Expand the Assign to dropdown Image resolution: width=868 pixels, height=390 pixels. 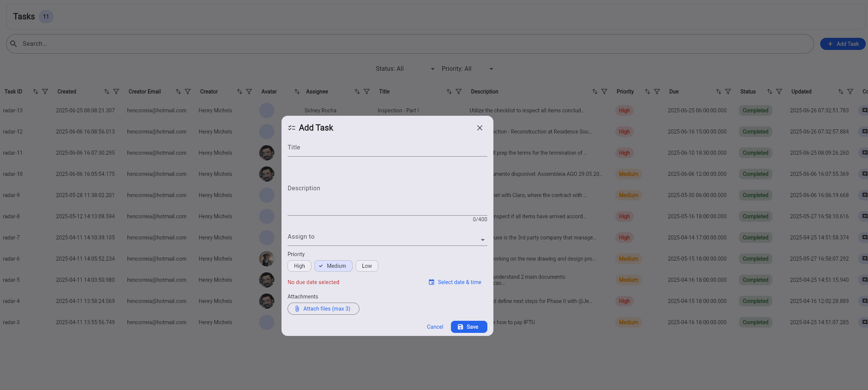click(482, 239)
